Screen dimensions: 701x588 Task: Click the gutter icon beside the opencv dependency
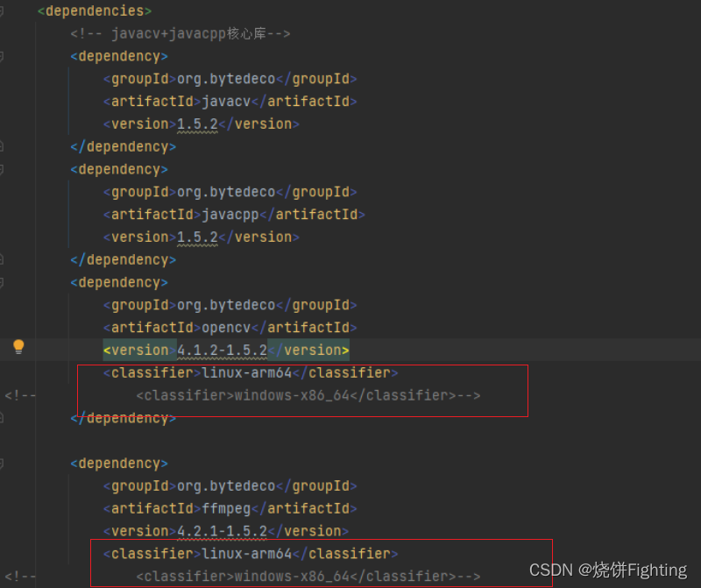click(x=4, y=282)
